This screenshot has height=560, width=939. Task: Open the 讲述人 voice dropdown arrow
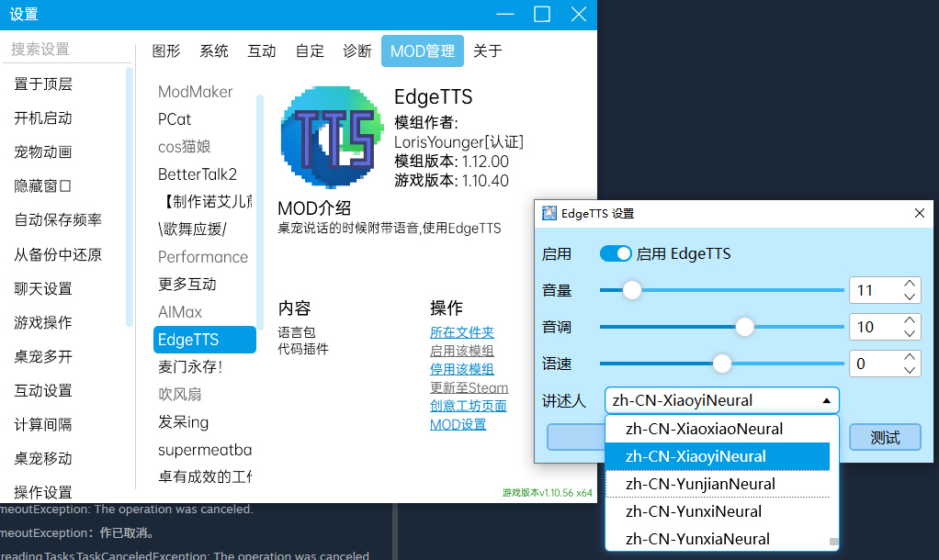(x=826, y=401)
